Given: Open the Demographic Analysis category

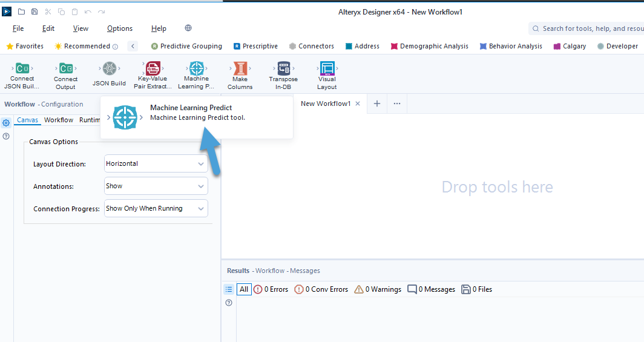Looking at the screenshot, I should [x=429, y=46].
